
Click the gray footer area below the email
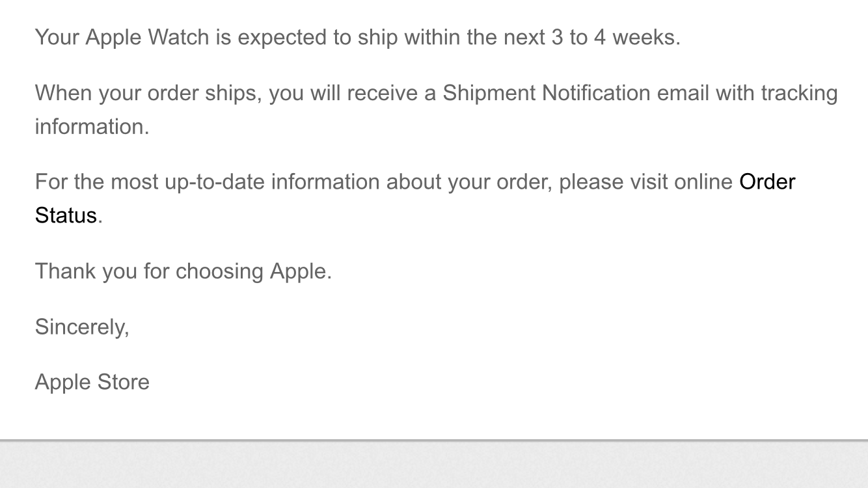click(x=434, y=465)
